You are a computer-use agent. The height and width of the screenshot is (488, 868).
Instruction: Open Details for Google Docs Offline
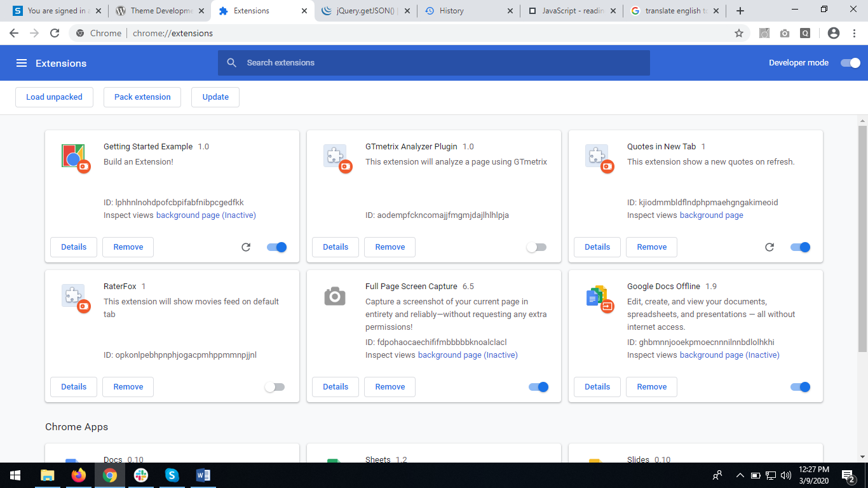[x=597, y=387]
